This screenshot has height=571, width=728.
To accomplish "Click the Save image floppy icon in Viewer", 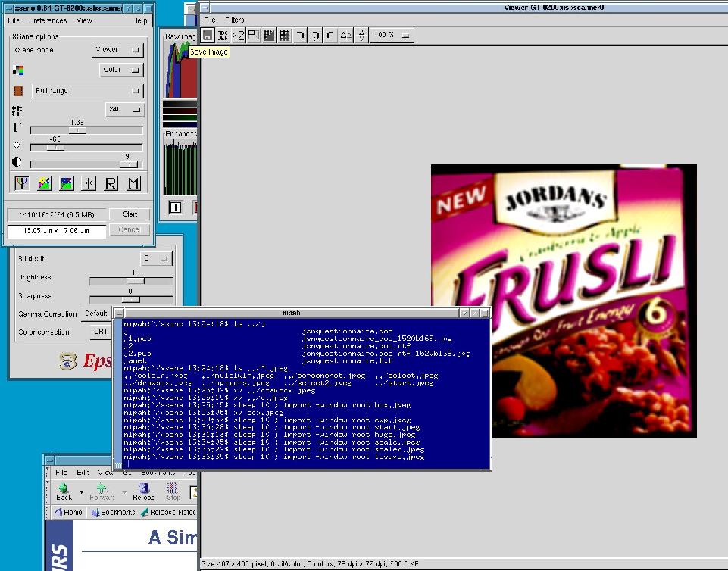I will tap(208, 36).
